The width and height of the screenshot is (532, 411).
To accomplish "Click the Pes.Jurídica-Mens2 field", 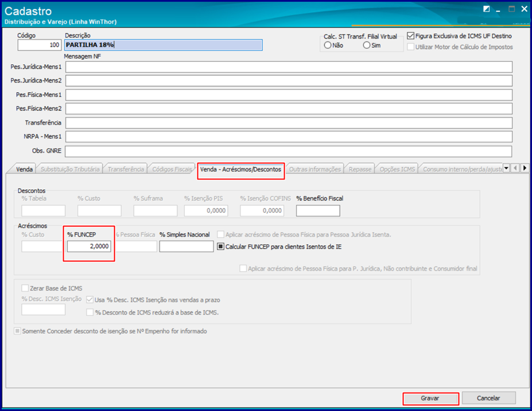I will 289,81.
